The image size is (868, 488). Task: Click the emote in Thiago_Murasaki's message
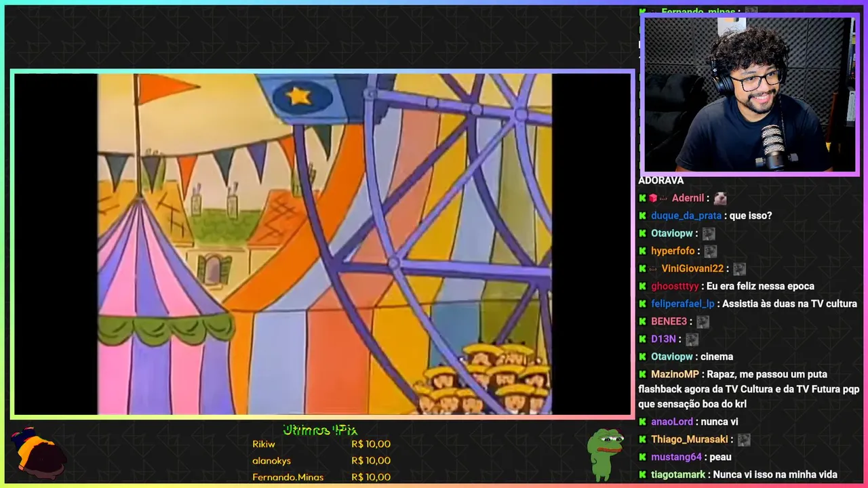pos(744,439)
